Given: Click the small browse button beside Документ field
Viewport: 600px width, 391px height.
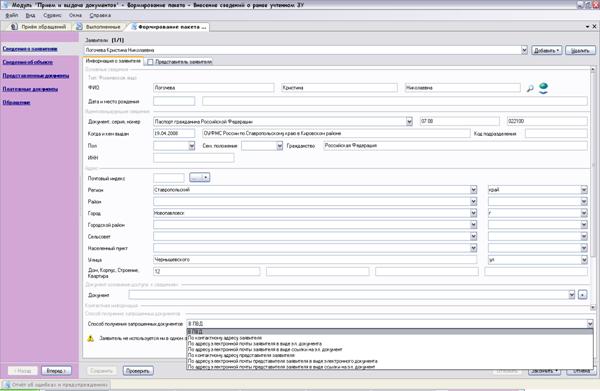Looking at the screenshot, I should click(x=582, y=295).
